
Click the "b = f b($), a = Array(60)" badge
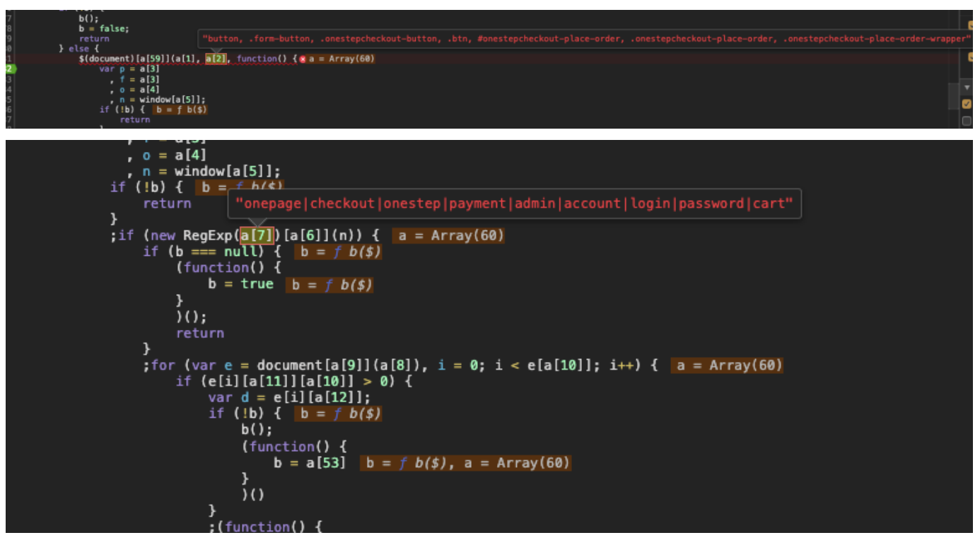coord(465,463)
